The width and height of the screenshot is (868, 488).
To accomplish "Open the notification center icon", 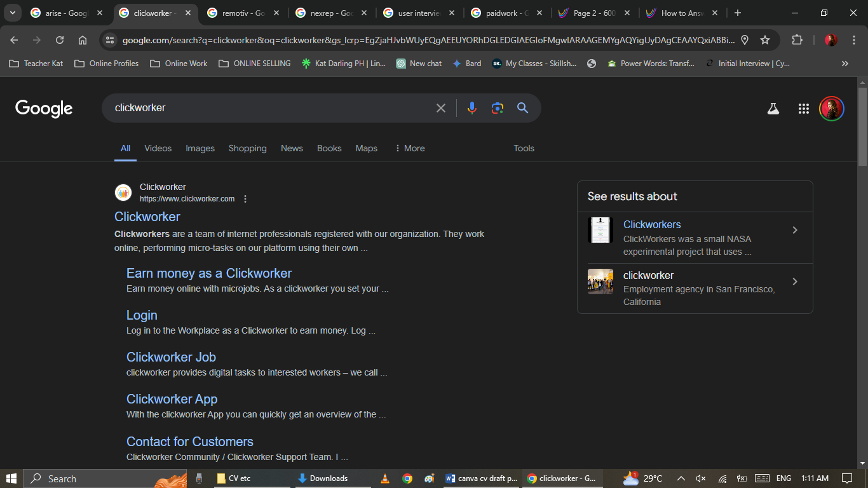I will tap(847, 478).
